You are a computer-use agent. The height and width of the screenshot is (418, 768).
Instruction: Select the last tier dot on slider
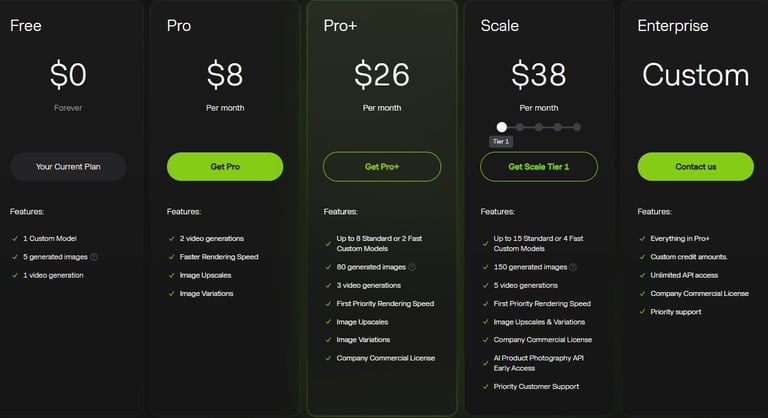coord(577,127)
